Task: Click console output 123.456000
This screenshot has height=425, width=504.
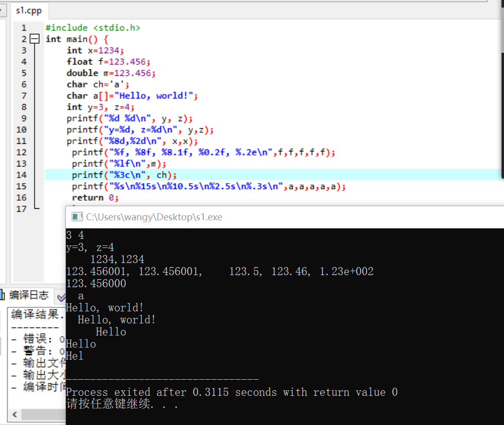Action: [x=96, y=284]
